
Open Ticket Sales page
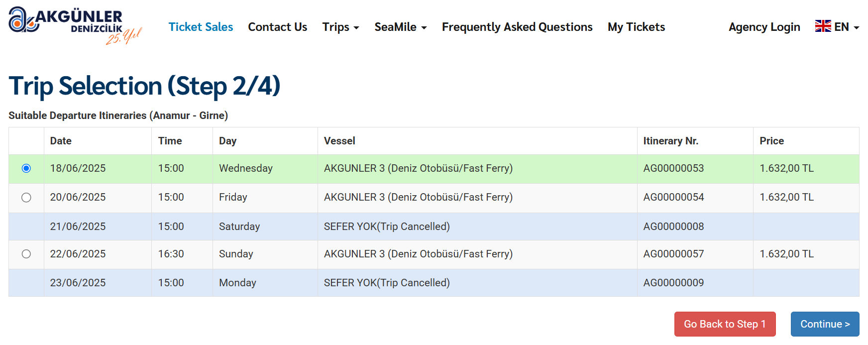pyautogui.click(x=201, y=27)
